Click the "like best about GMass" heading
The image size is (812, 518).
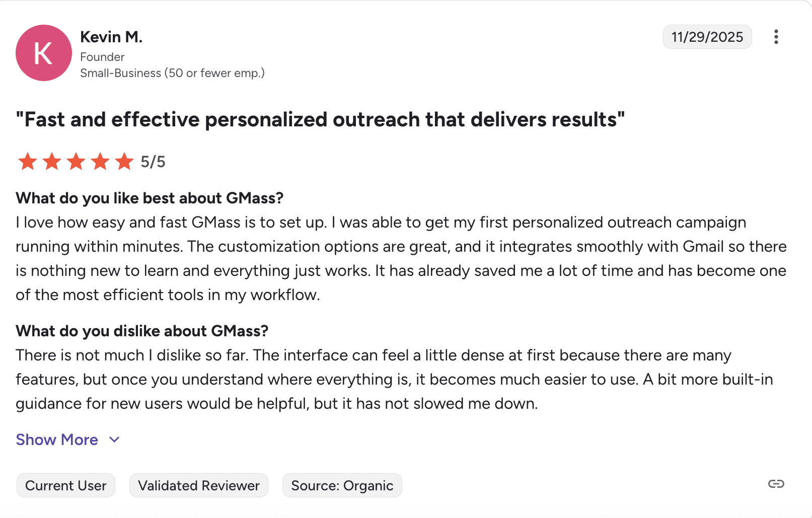(x=150, y=198)
